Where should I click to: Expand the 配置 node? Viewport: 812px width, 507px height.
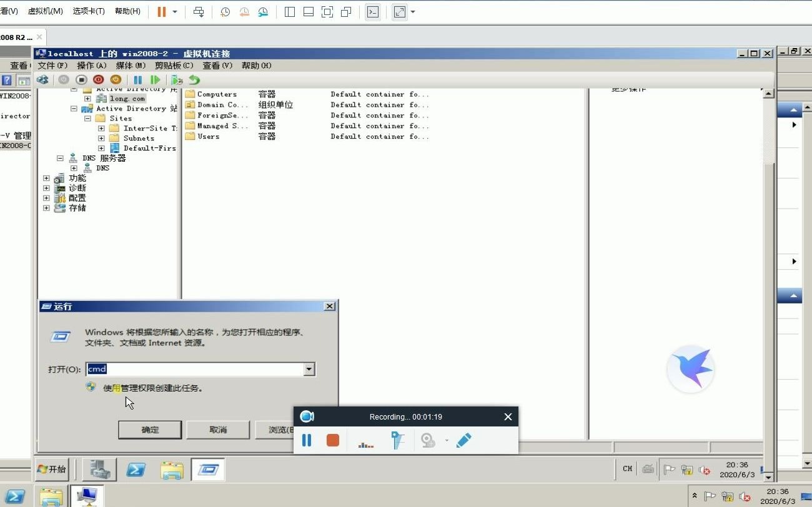[x=46, y=199]
